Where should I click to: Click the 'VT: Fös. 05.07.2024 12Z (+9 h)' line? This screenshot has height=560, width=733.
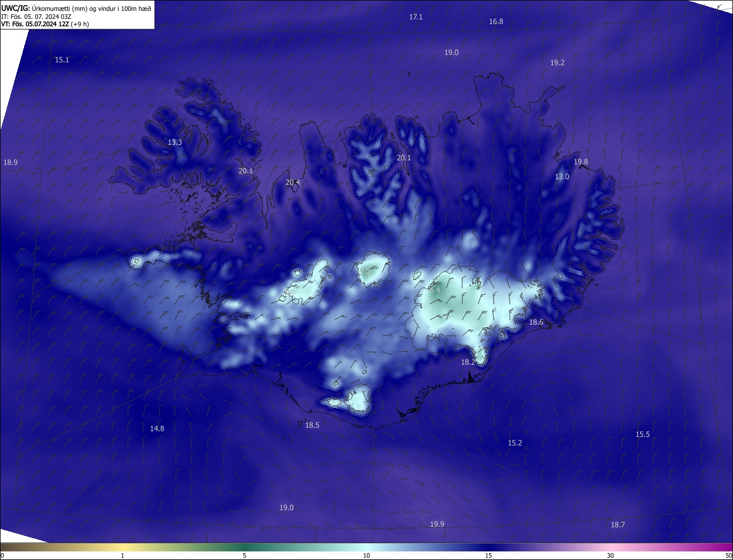(45, 24)
